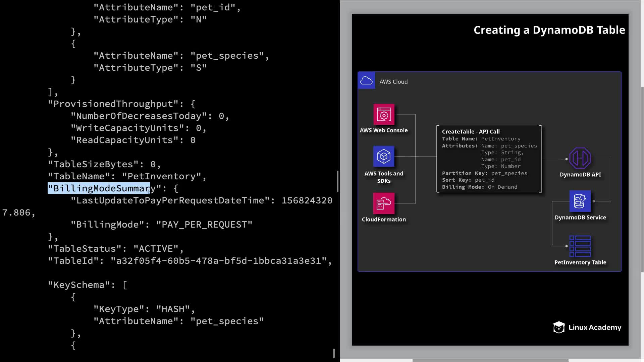Click the Linux Academy logo

point(587,327)
